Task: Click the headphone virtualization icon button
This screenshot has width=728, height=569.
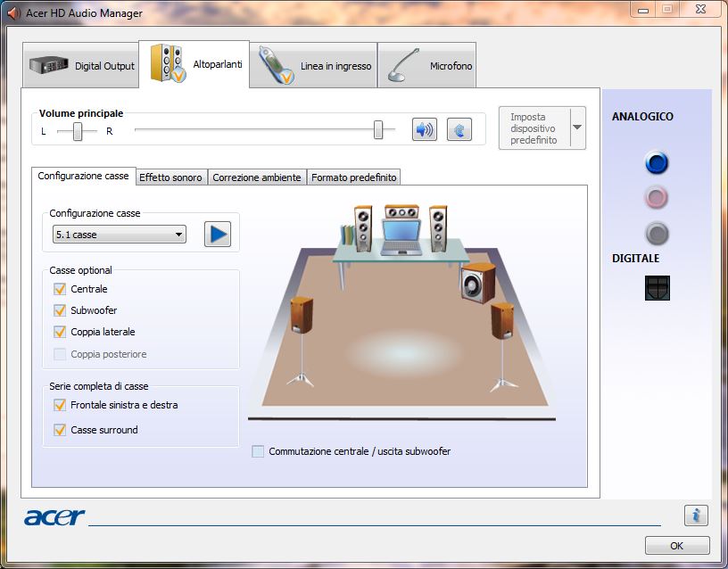Action: click(459, 129)
